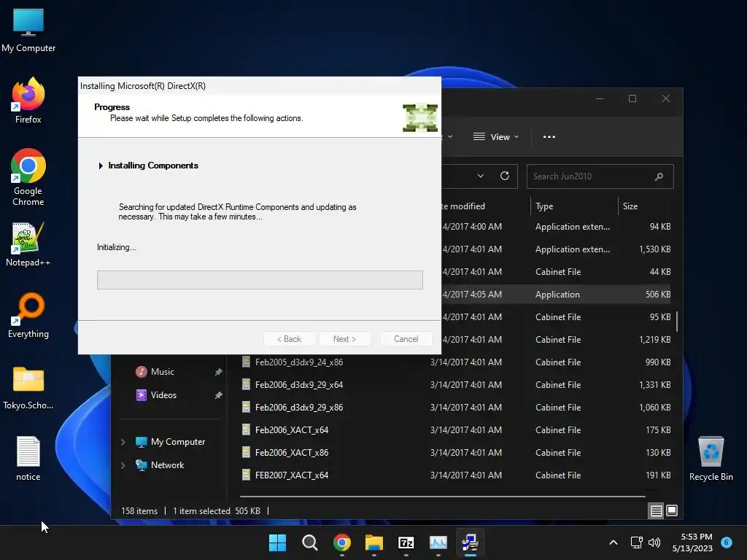Launch the Everything search shortcut
The width and height of the screenshot is (747, 560).
click(28, 315)
